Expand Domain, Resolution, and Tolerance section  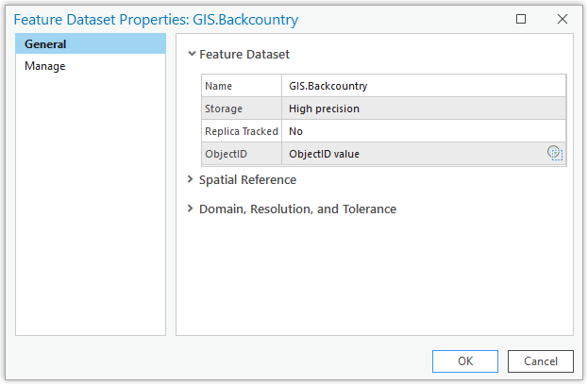[192, 209]
